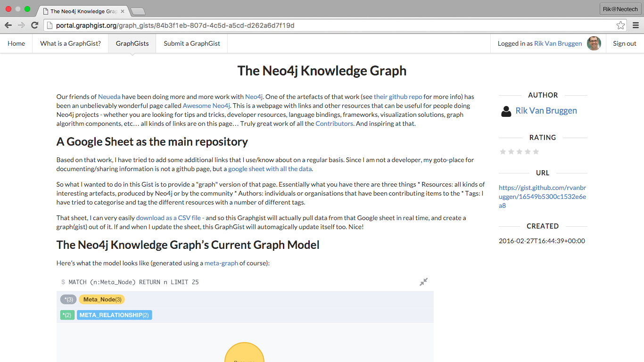Screen dimensions: 644x362
Task: Select the green *(2) relationship badge
Action: pyautogui.click(x=67, y=315)
